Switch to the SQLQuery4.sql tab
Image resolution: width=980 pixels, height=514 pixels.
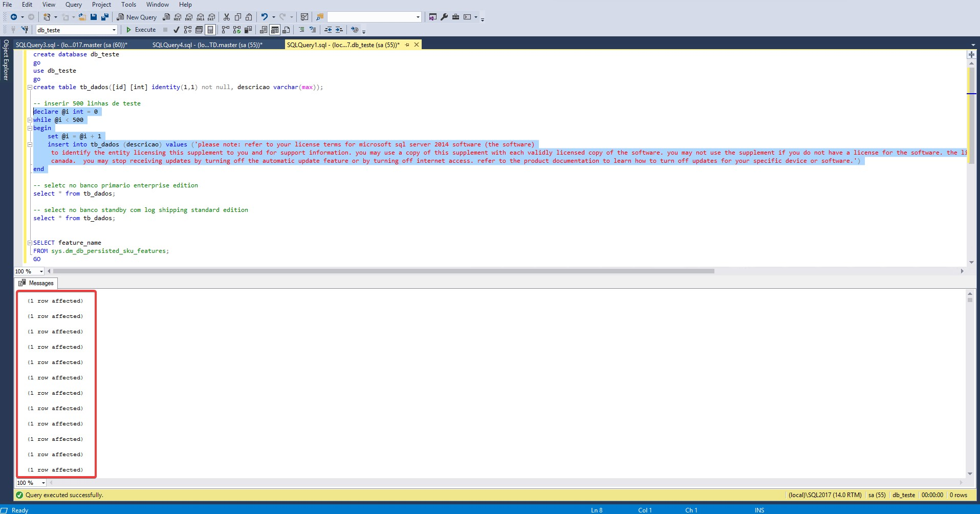(207, 45)
